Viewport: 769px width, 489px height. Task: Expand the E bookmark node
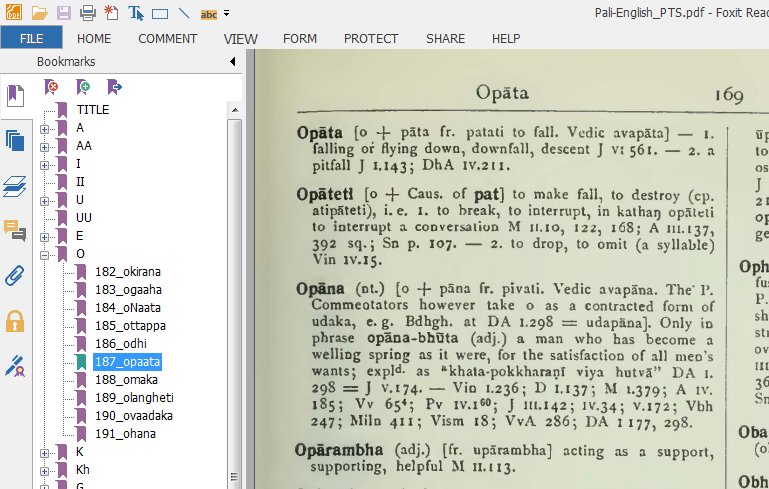click(45, 237)
